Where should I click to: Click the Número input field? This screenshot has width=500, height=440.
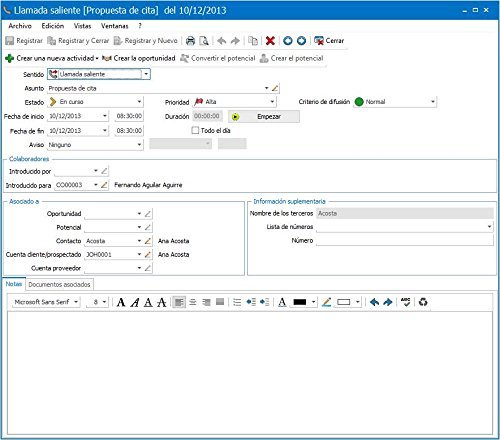pos(405,240)
